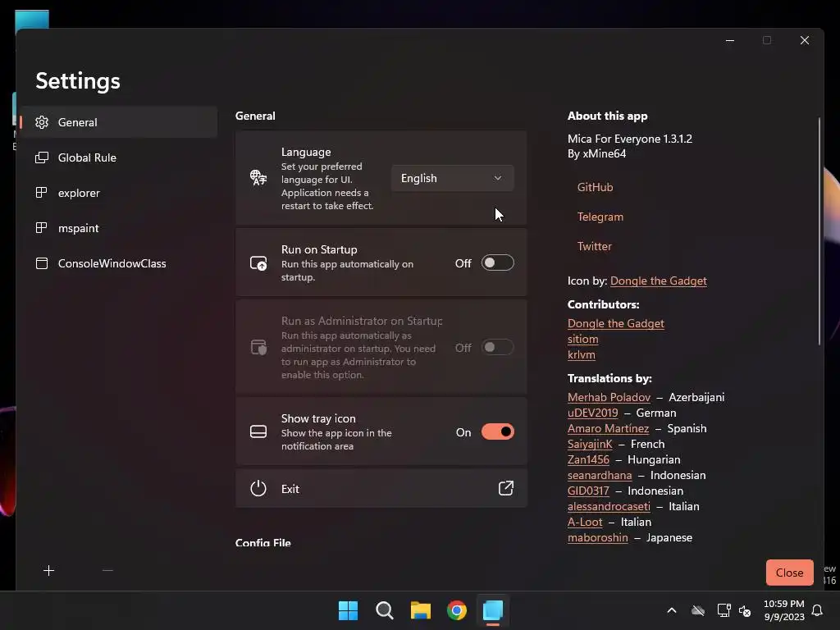Open the explorer rule entry
This screenshot has height=630, width=840.
(119, 193)
